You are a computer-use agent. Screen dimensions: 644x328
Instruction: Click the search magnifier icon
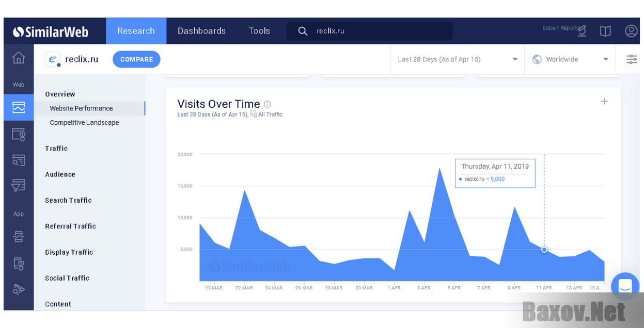(x=303, y=31)
